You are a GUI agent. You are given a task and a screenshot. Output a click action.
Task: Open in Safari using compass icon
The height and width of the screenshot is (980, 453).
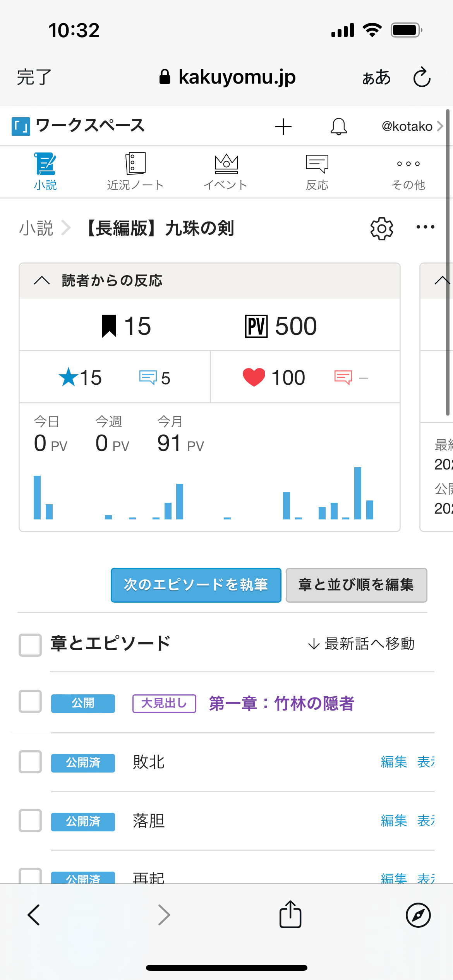click(x=418, y=915)
